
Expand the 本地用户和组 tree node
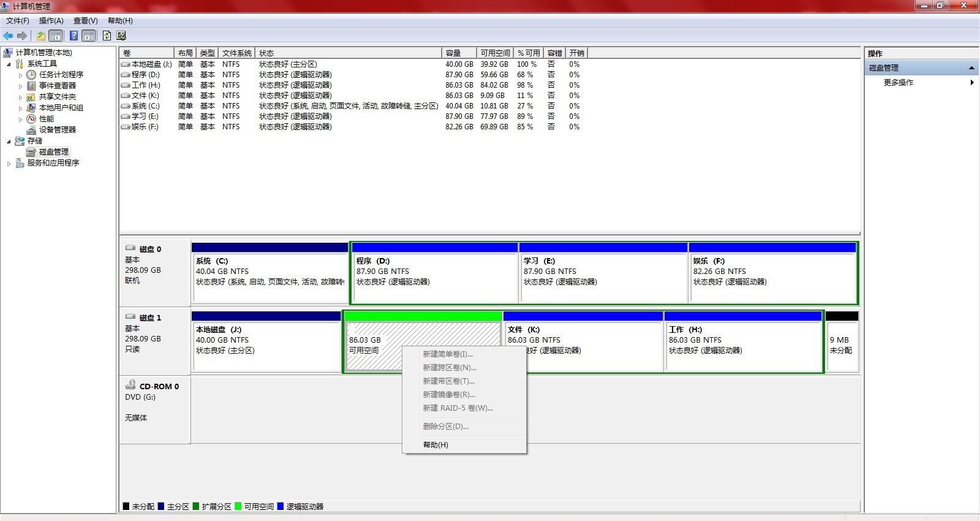pyautogui.click(x=20, y=108)
